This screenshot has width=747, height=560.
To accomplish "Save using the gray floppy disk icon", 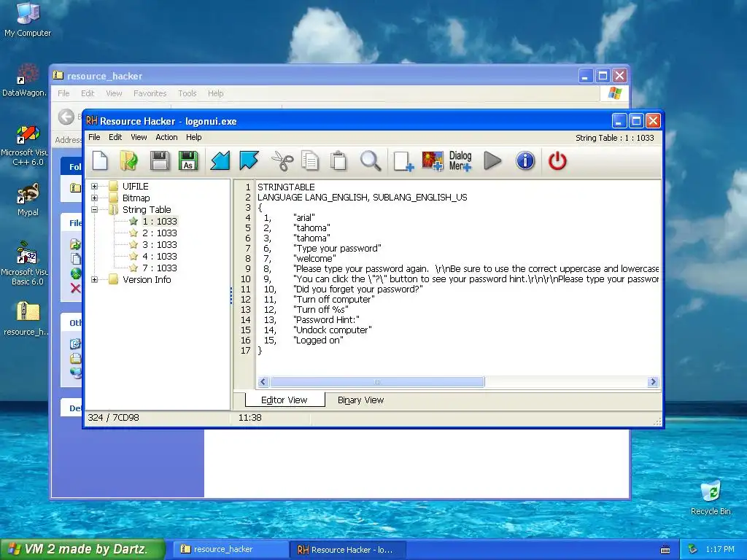I will pos(160,161).
